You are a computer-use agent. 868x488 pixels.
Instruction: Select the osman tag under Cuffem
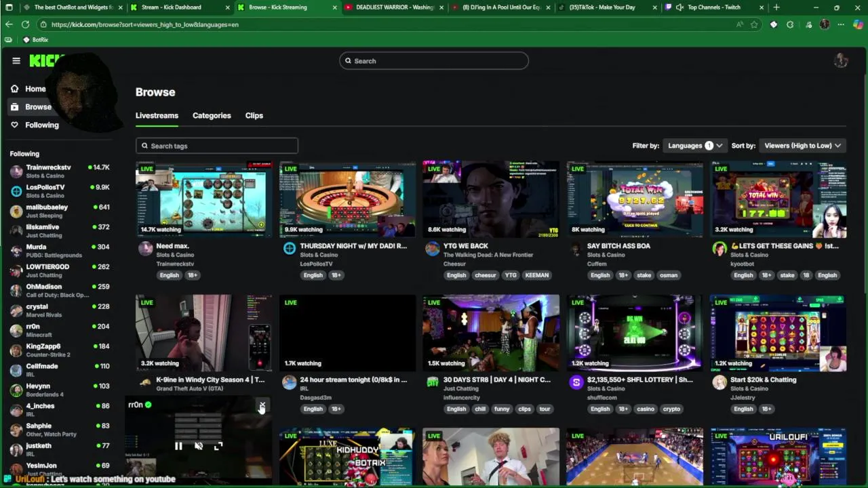[669, 275]
